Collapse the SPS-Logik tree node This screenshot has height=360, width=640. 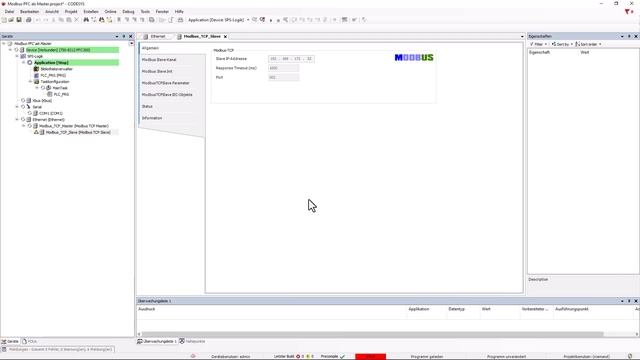click(x=17, y=56)
